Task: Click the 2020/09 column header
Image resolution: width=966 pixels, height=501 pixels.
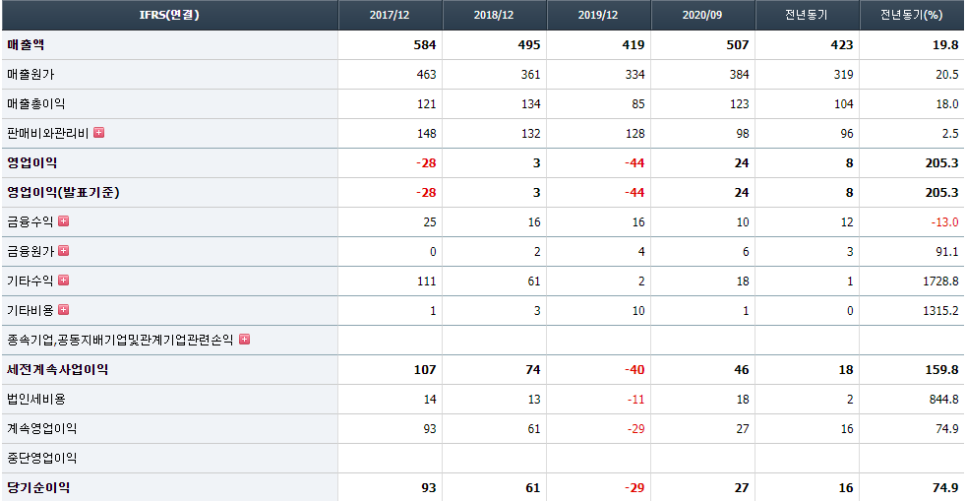Action: point(702,15)
